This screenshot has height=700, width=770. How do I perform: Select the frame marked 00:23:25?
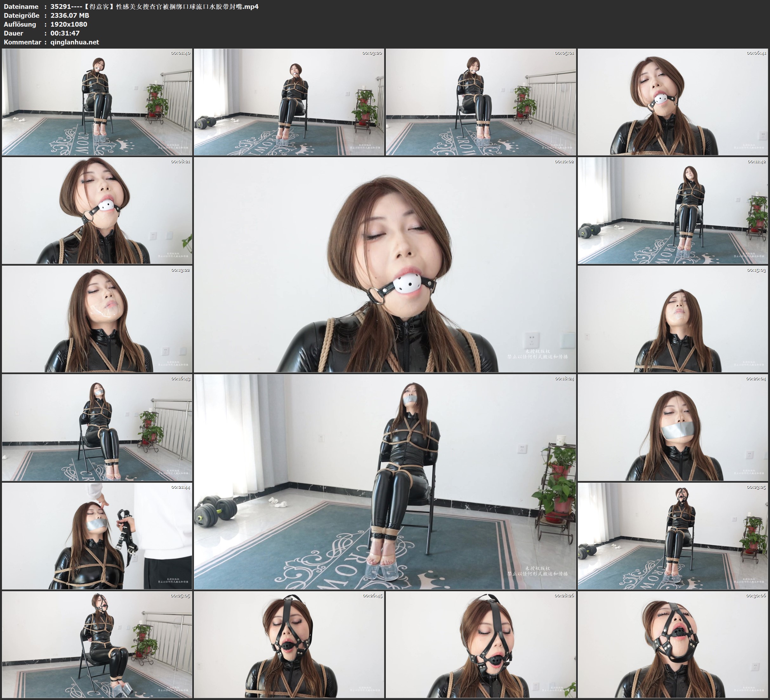coord(673,536)
